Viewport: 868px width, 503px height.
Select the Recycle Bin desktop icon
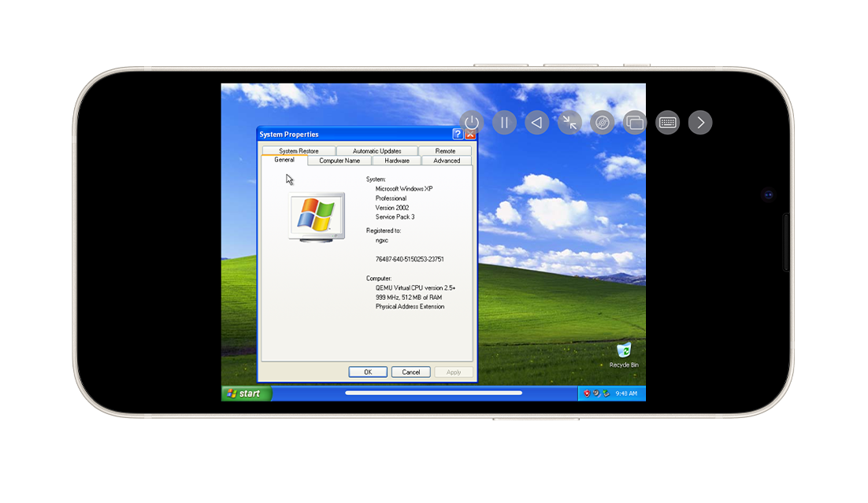(x=624, y=355)
